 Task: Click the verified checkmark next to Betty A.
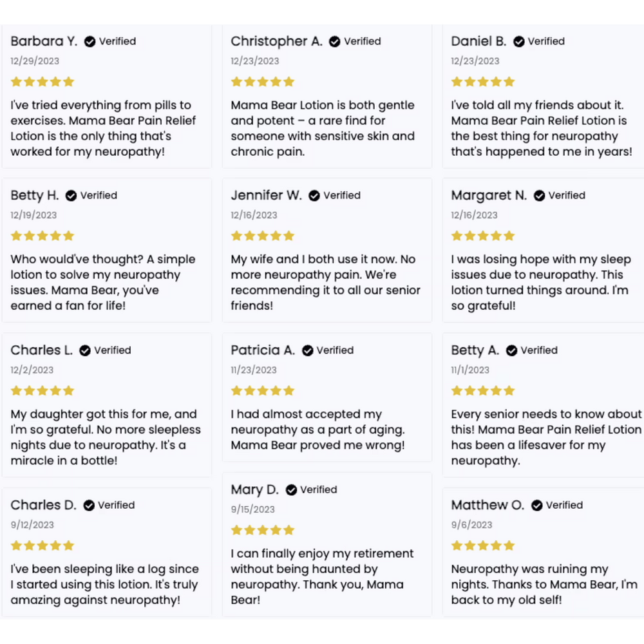(512, 350)
